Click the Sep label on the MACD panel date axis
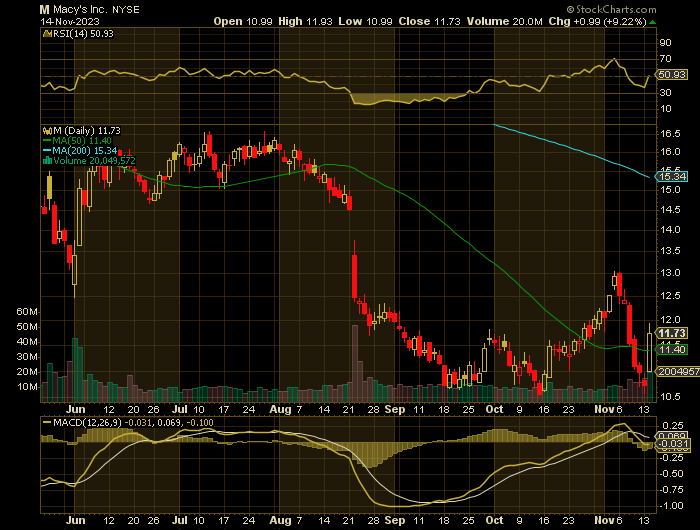Viewport: 700px width, 530px height. (395, 521)
